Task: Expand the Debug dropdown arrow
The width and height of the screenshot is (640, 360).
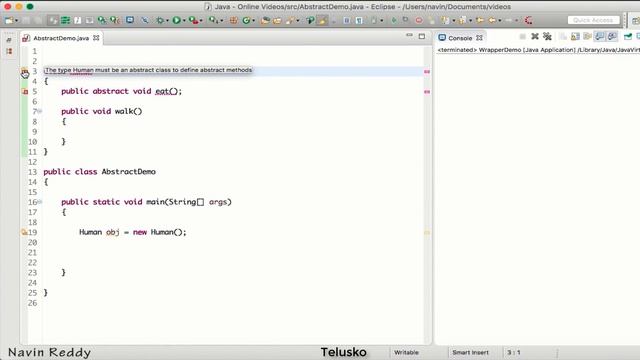Action: [167, 20]
